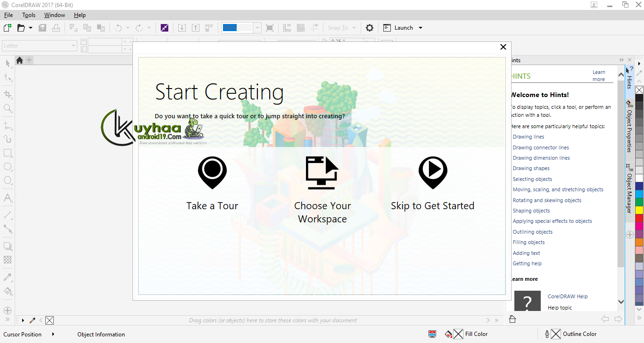Expand the Cursor Position status arrow
The image size is (644, 343).
point(53,334)
